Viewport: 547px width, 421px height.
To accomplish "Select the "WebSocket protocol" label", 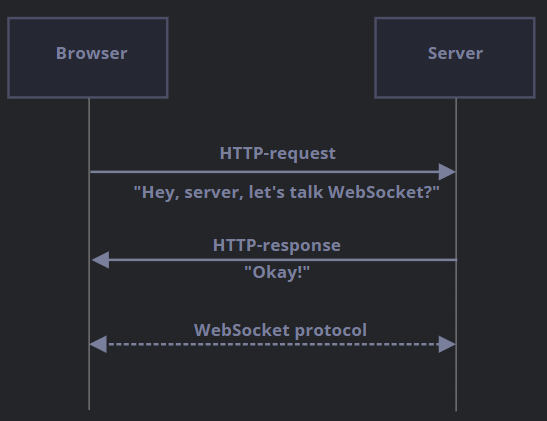I will (x=280, y=330).
